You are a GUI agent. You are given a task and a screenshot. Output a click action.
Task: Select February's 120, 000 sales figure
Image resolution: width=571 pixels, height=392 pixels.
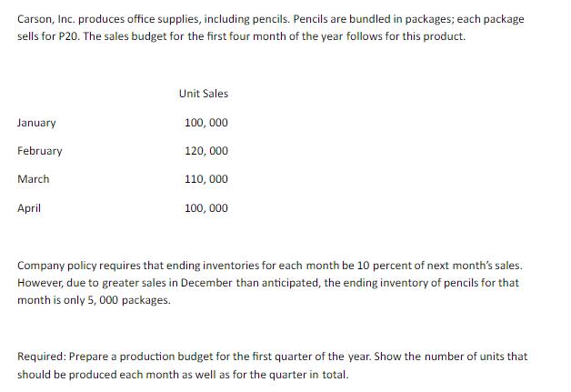pyautogui.click(x=206, y=151)
